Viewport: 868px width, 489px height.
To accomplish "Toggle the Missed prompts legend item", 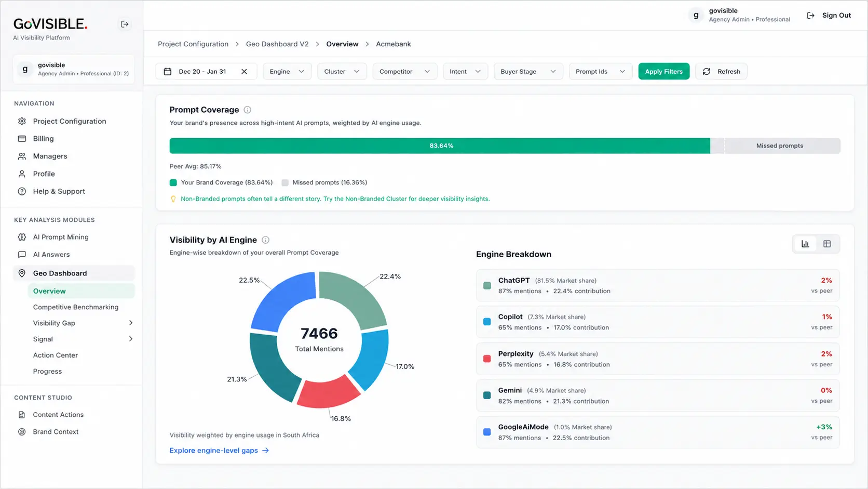I will (324, 182).
